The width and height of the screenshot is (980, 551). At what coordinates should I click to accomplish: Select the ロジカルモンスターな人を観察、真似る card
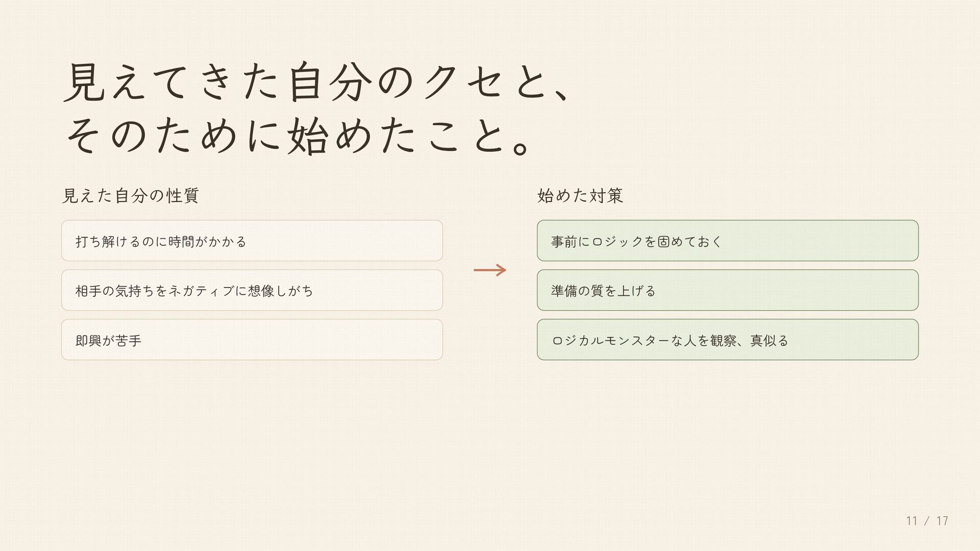(727, 340)
